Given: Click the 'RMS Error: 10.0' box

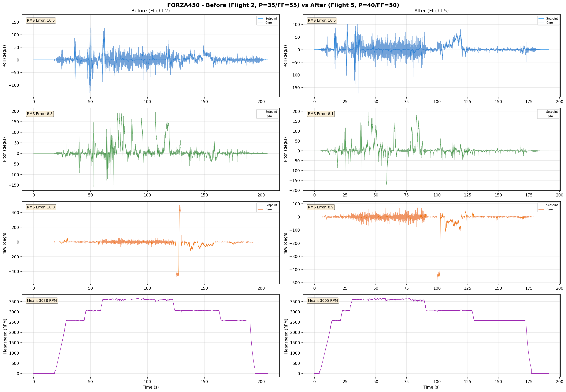Looking at the screenshot, I should pyautogui.click(x=41, y=207).
